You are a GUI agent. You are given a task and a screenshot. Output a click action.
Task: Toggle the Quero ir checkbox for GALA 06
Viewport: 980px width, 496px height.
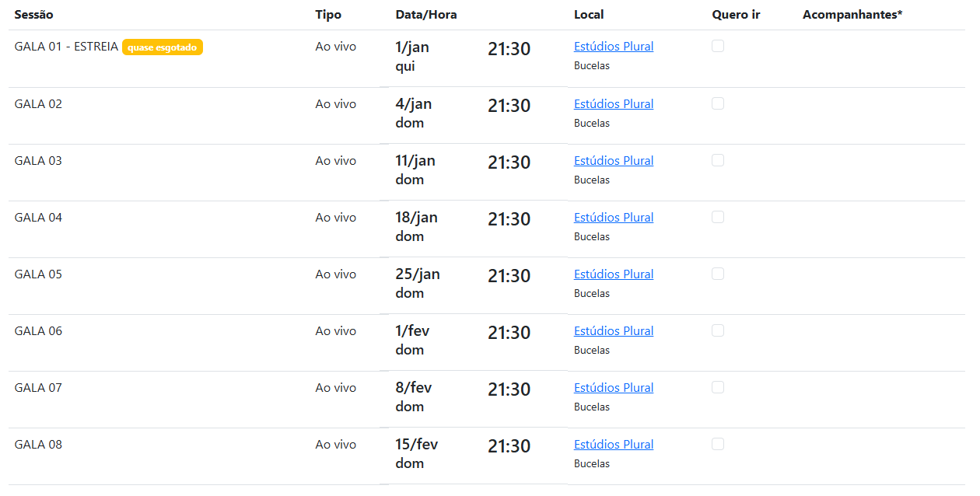coord(718,330)
